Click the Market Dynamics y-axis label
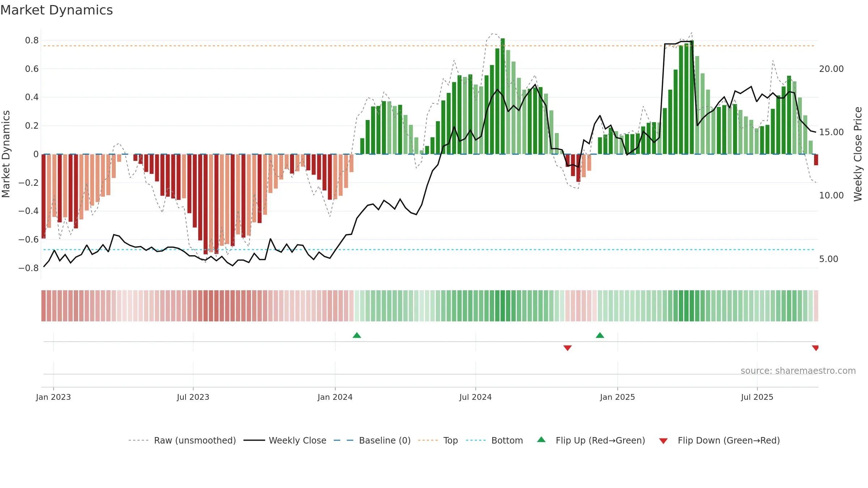868x488 pixels. 6,154
